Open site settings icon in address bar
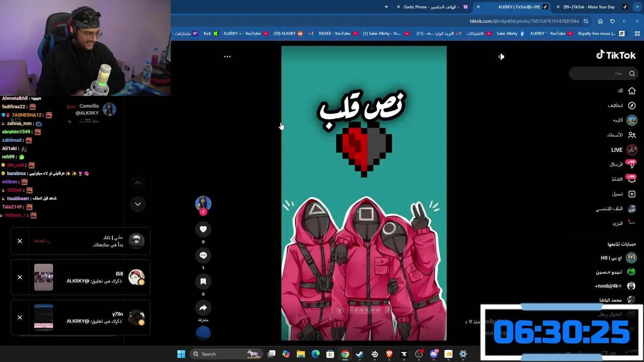 point(586,21)
